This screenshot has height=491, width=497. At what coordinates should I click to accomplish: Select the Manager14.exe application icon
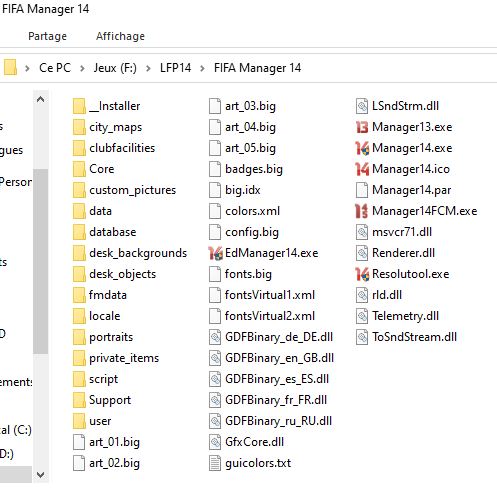(362, 148)
